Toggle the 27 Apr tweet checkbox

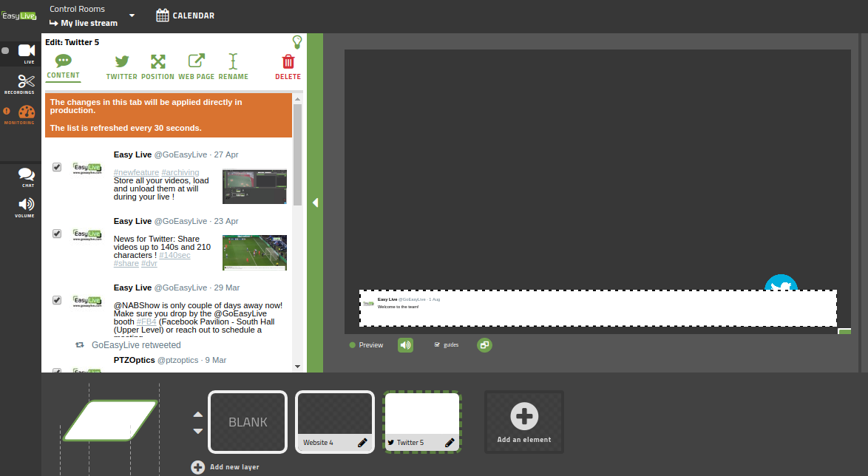click(x=57, y=167)
